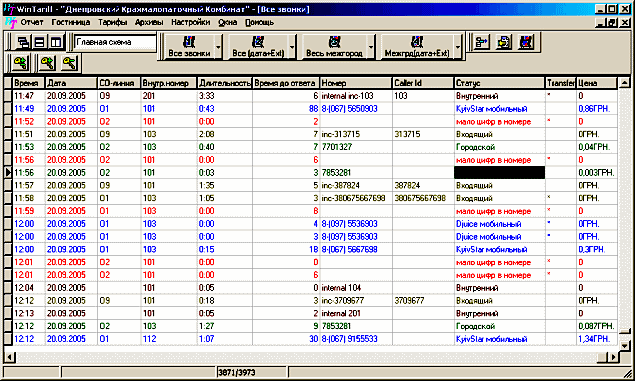Image resolution: width=635 pixels, height=381 pixels.
Task: Run the Межгр(дата+Ext) report button
Action: click(417, 47)
